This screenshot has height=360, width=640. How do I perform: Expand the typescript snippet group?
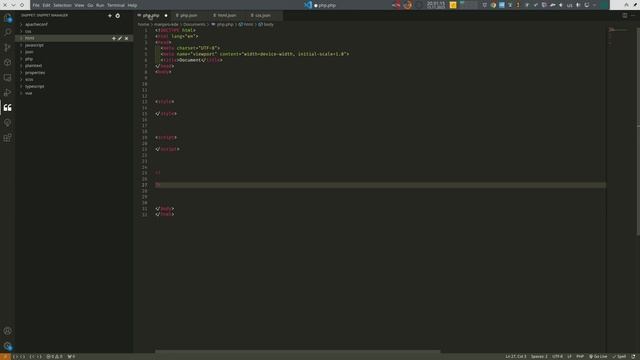point(74,87)
